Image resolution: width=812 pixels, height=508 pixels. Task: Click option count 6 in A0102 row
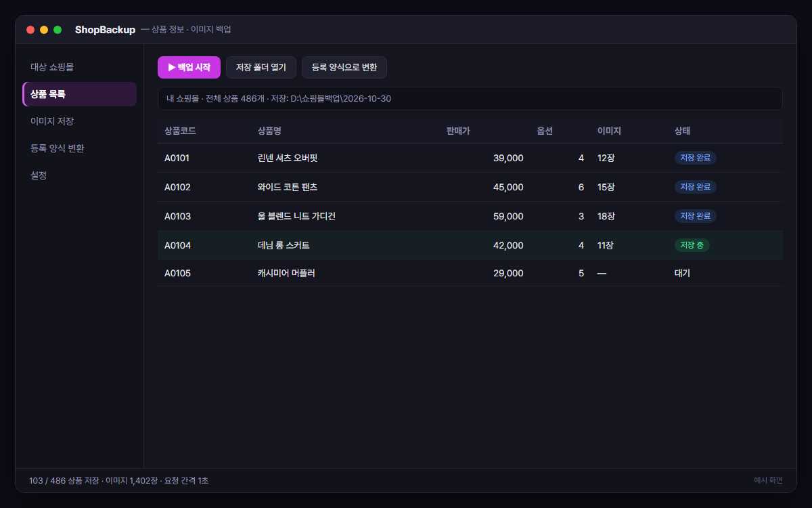click(581, 187)
